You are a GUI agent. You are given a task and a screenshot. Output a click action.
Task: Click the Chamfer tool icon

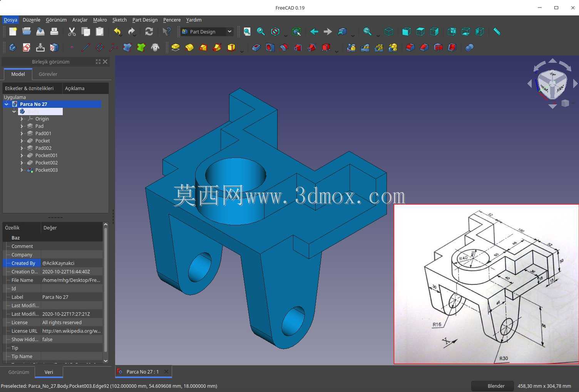(x=424, y=47)
